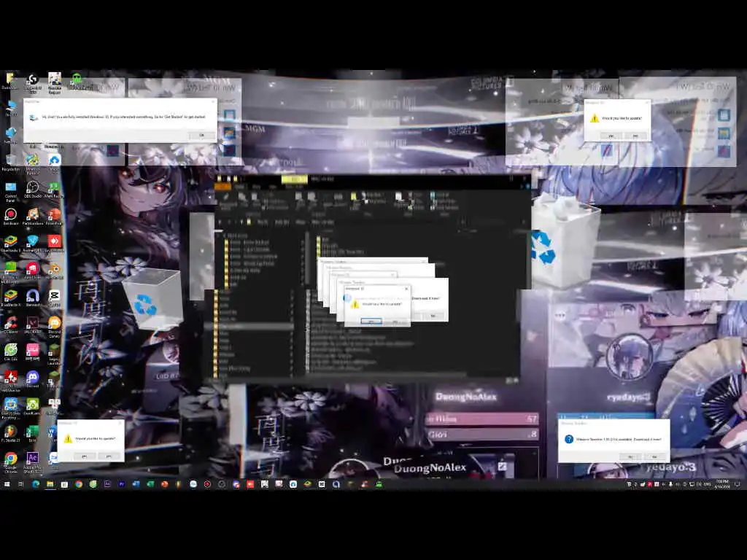Open Task View in taskbar
The image size is (747, 560).
(20, 484)
